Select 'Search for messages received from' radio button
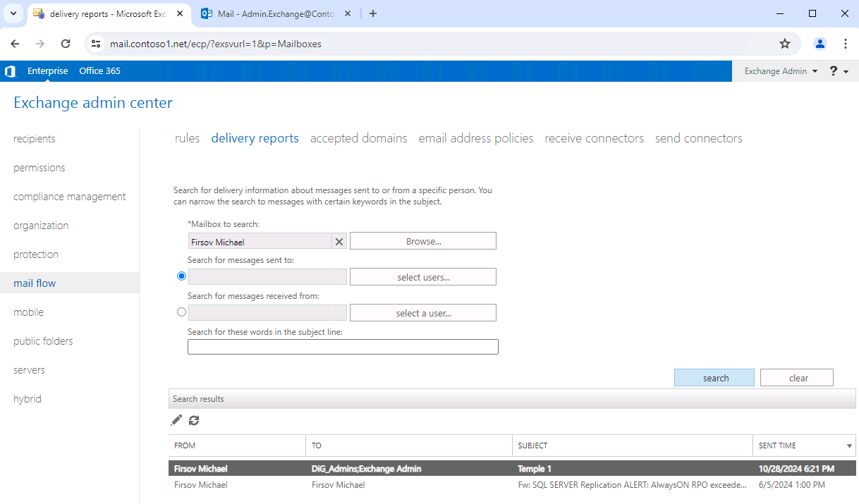Image resolution: width=859 pixels, height=504 pixels. (x=182, y=312)
